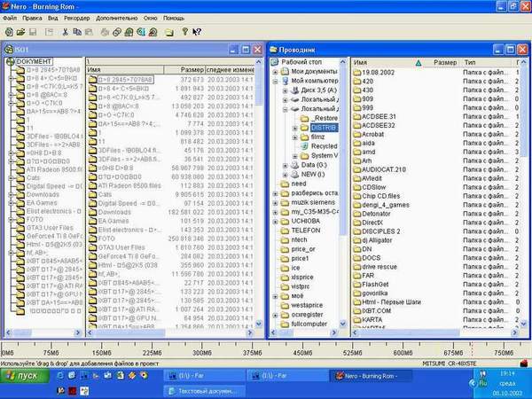Click the New Compilation toolbar icon
Image resolution: width=532 pixels, height=399 pixels.
tap(8, 31)
